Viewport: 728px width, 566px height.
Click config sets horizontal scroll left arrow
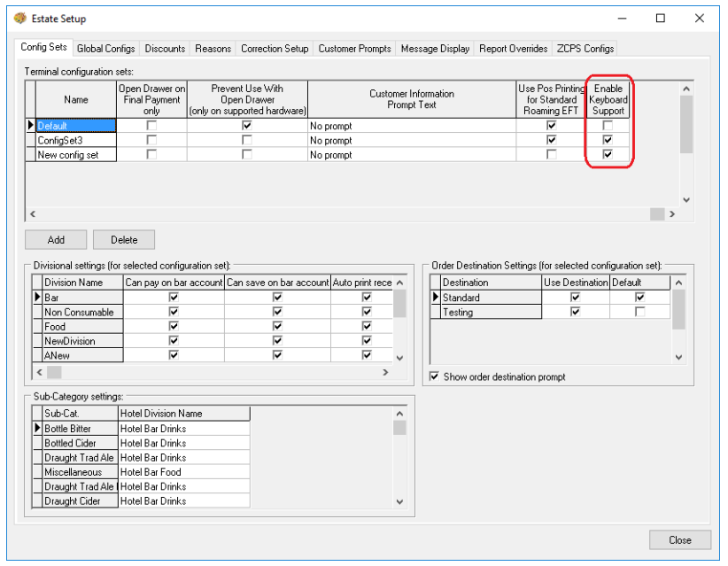(33, 214)
